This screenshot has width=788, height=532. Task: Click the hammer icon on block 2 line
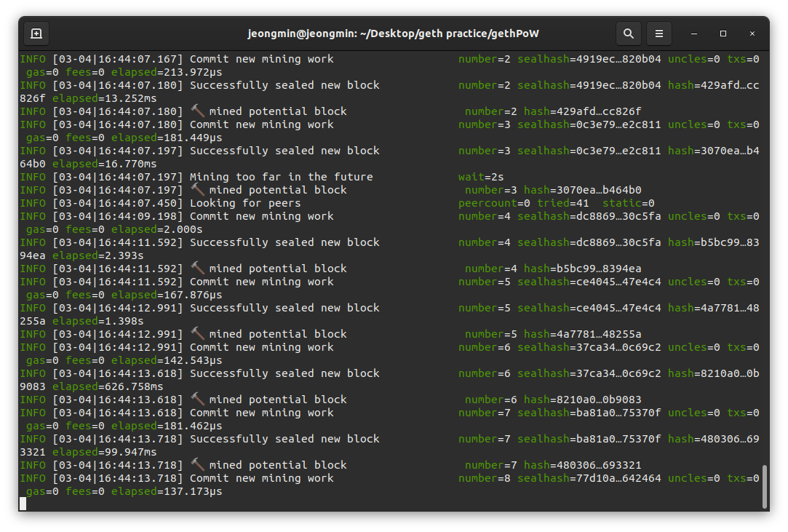point(197,111)
